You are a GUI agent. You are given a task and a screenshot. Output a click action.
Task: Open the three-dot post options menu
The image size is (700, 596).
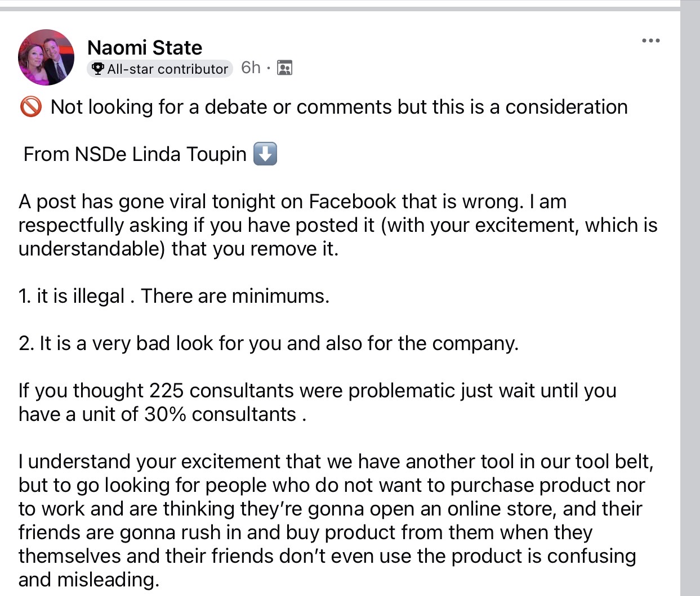point(650,41)
